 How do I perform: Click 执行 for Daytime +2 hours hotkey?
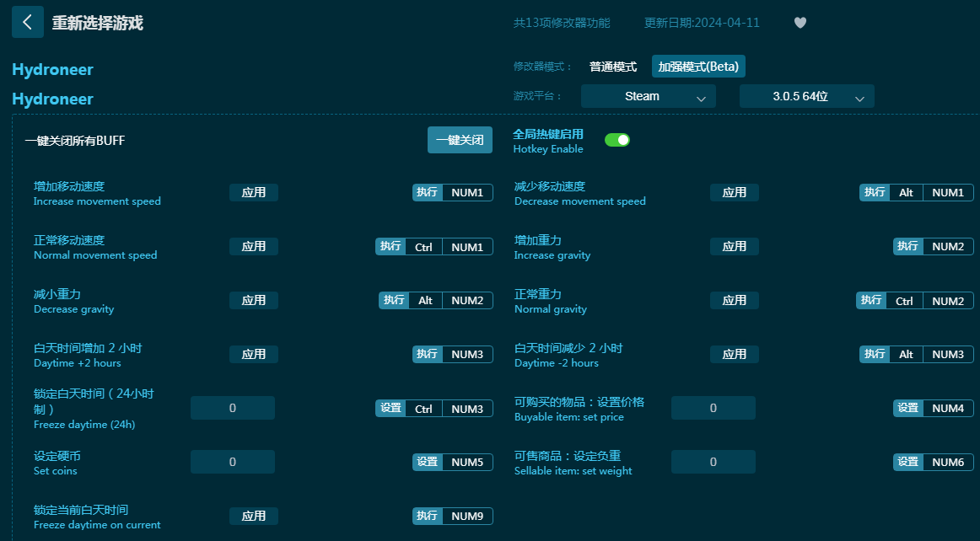pos(428,354)
